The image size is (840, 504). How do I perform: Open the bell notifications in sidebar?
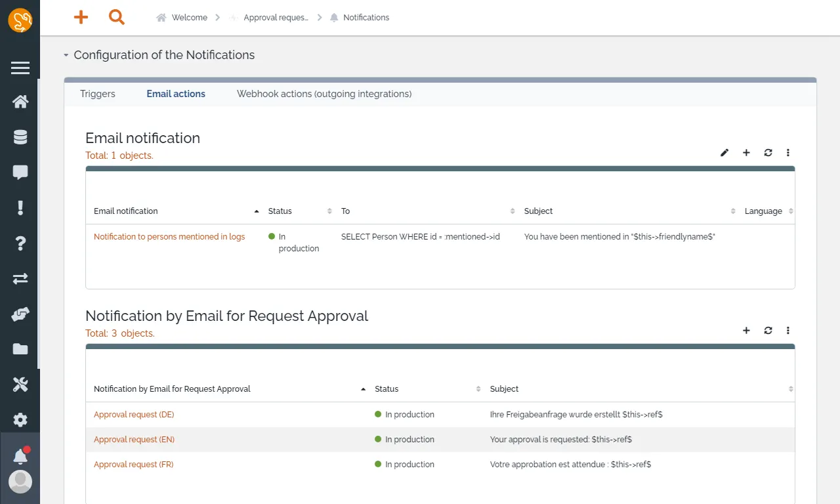click(20, 455)
